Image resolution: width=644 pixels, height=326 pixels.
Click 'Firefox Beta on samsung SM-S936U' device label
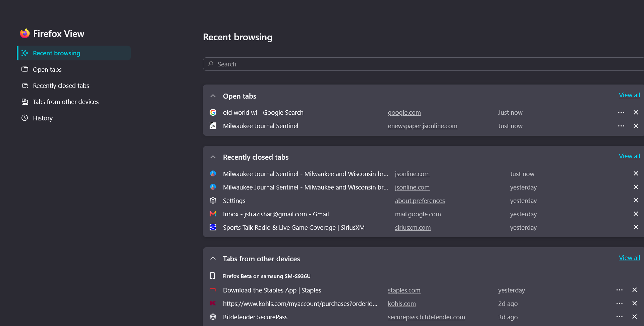(x=266, y=276)
